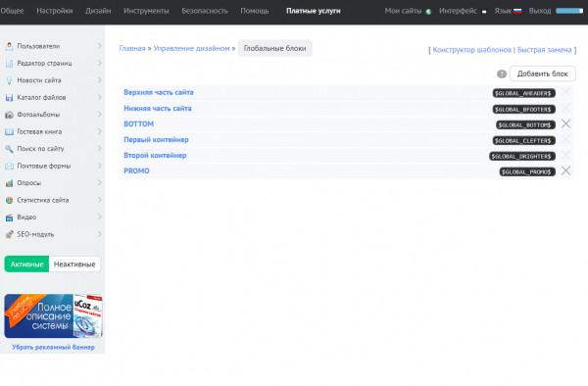Expand the Гостевая книга chevron
This screenshot has height=386, width=588.
click(99, 131)
